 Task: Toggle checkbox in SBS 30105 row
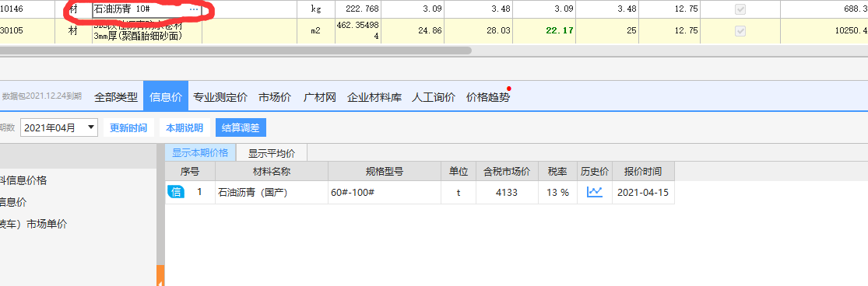pyautogui.click(x=740, y=31)
